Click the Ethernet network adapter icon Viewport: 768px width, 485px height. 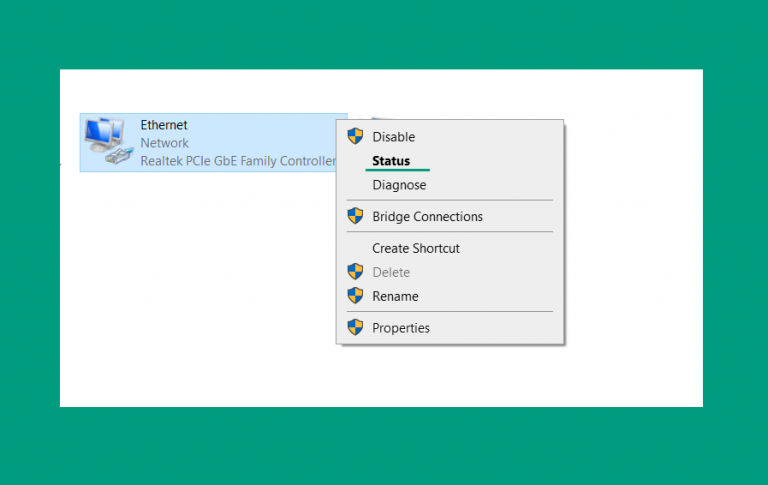point(109,141)
